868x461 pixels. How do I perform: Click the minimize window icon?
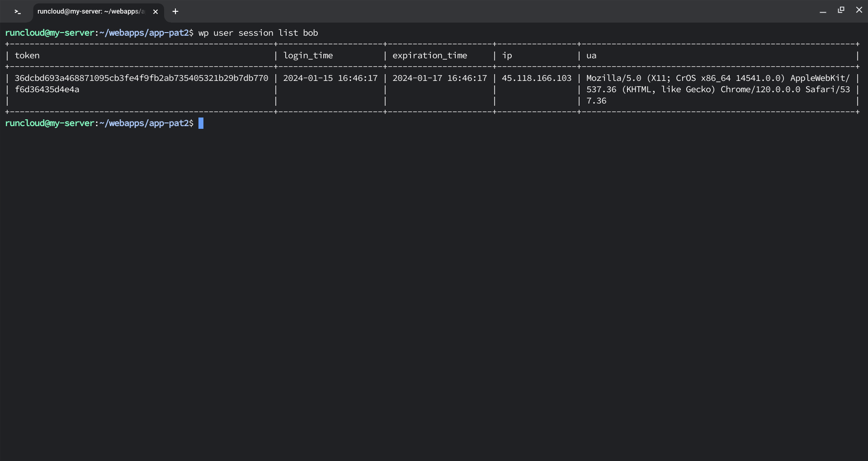click(x=823, y=10)
